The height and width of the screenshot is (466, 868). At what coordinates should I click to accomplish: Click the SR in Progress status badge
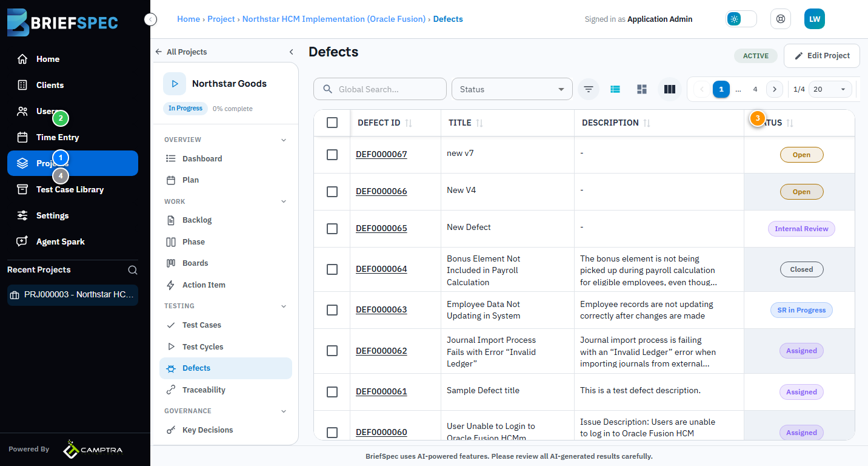pos(801,310)
